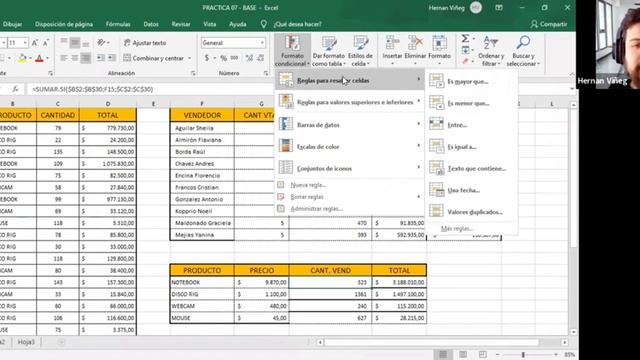Open the General number format dropdown
This screenshot has width=640, height=360.
point(262,43)
